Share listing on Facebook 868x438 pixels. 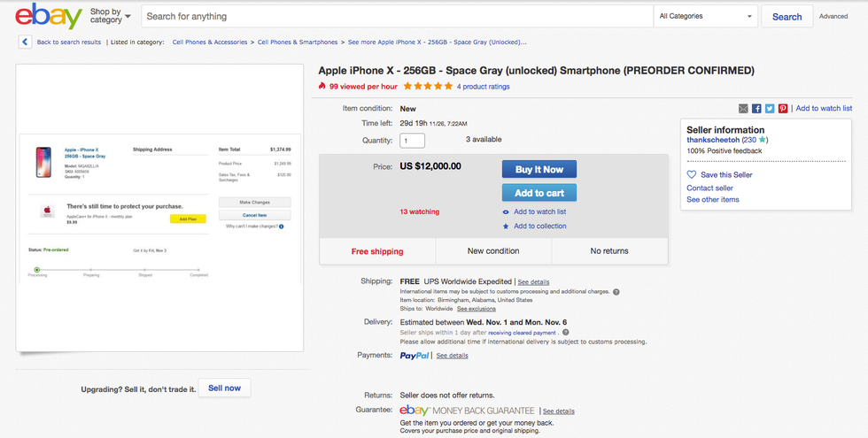[757, 109]
